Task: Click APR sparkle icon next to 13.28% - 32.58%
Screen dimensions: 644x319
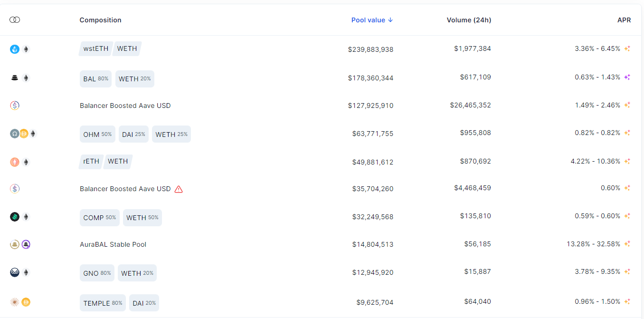Action: coord(627,244)
